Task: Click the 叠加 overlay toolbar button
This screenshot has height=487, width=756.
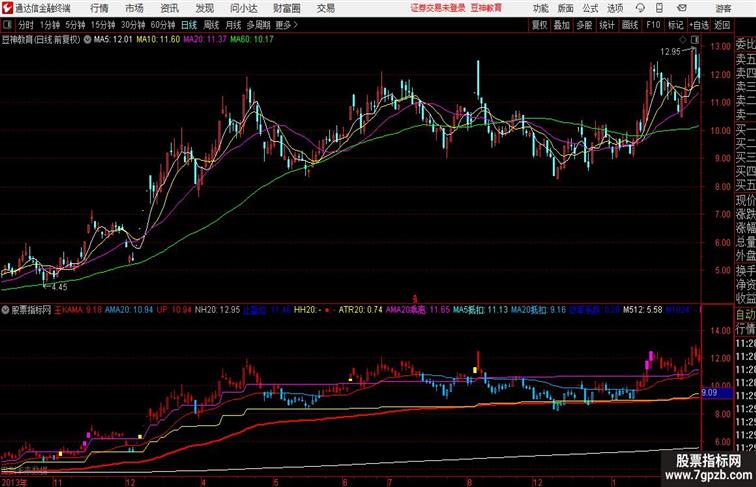Action: pyautogui.click(x=562, y=25)
